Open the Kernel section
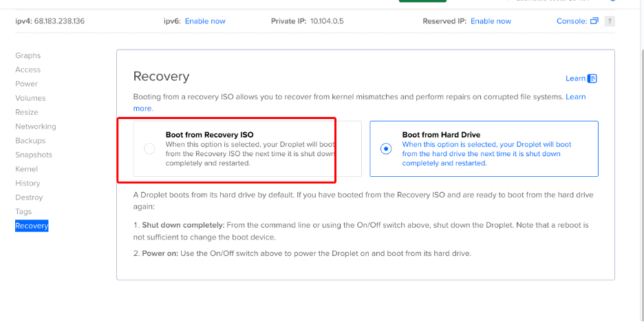 pos(26,169)
